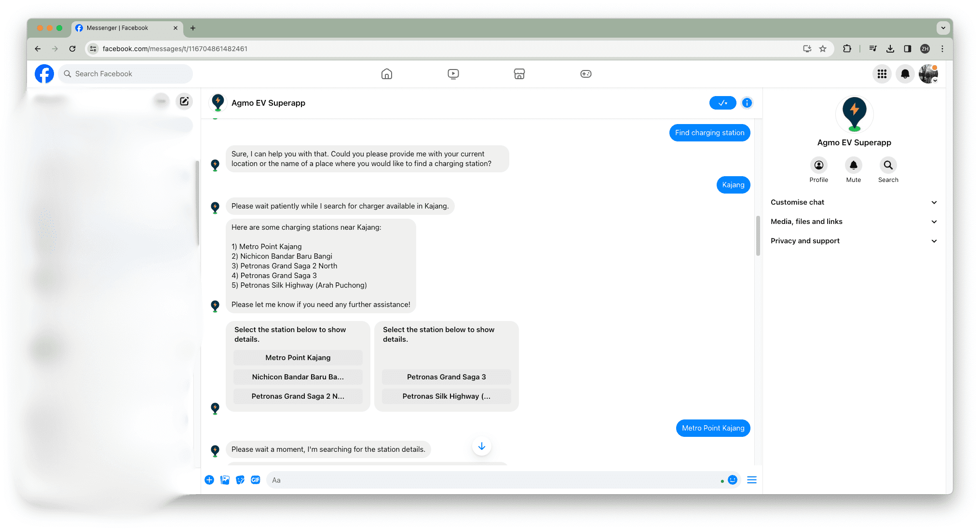Open more actions plus icon
980x530 pixels.
(209, 480)
